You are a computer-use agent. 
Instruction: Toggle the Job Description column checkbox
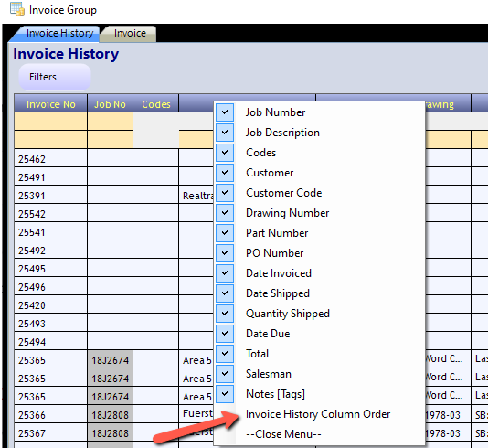click(x=225, y=133)
